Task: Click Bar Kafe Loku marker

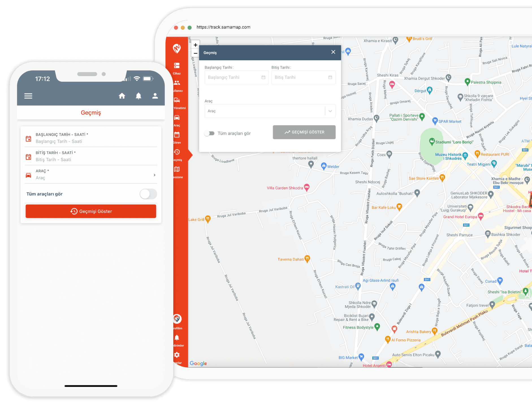Action: (399, 207)
